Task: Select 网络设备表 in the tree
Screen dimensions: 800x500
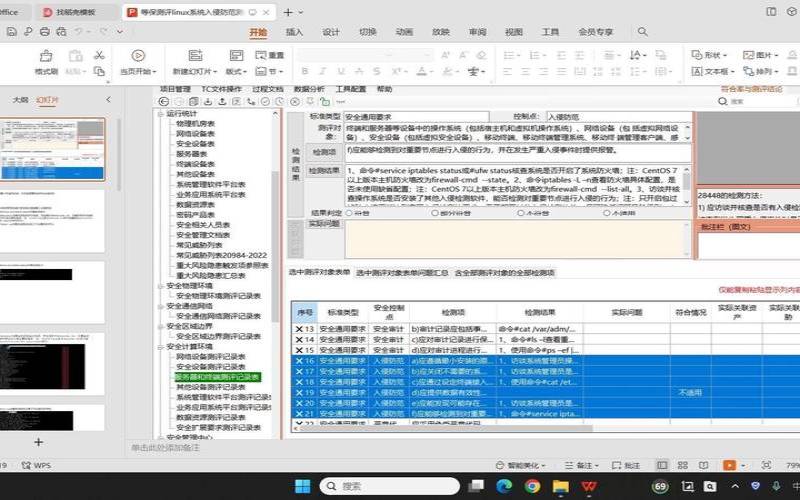Action: 195,134
